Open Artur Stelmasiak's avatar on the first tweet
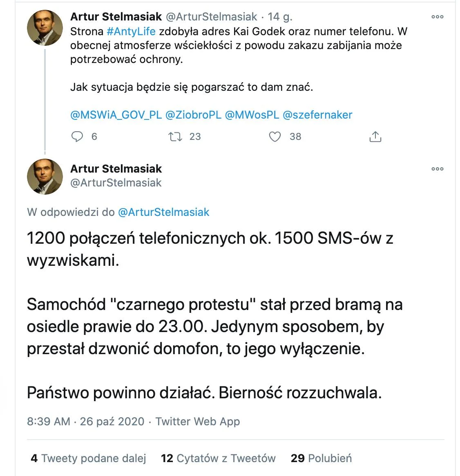Screen dimensions: 460x476 tap(45, 28)
